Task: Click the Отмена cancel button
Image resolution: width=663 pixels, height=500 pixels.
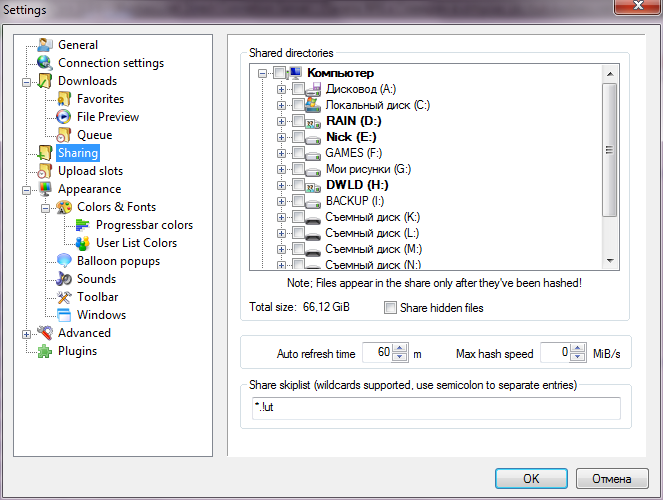Action: (612, 478)
